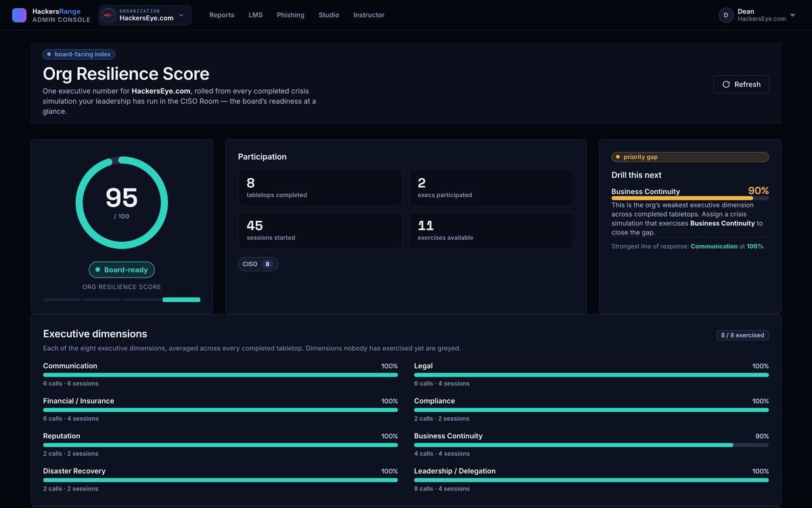Viewport: 812px width, 508px height.
Task: Select the Legal dimension progress bar
Action: click(x=591, y=375)
